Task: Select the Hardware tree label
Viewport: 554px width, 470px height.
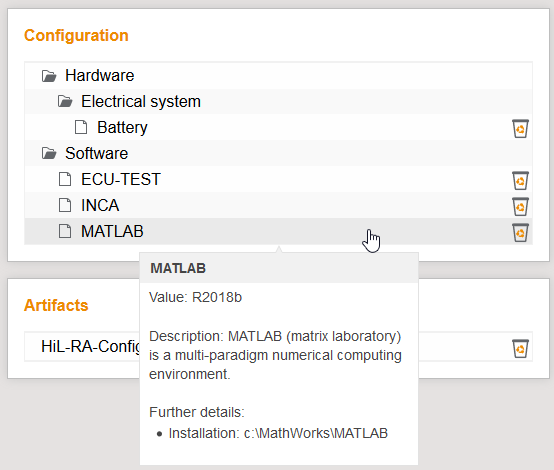Action: click(x=100, y=76)
